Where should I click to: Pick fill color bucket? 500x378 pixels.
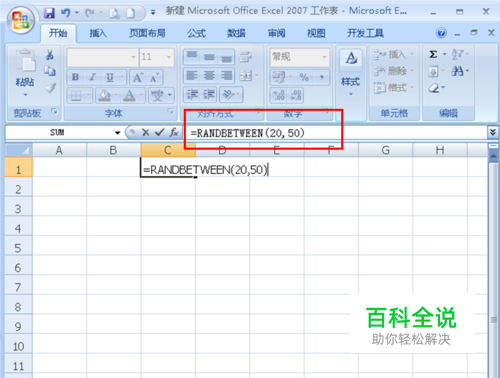(104, 96)
